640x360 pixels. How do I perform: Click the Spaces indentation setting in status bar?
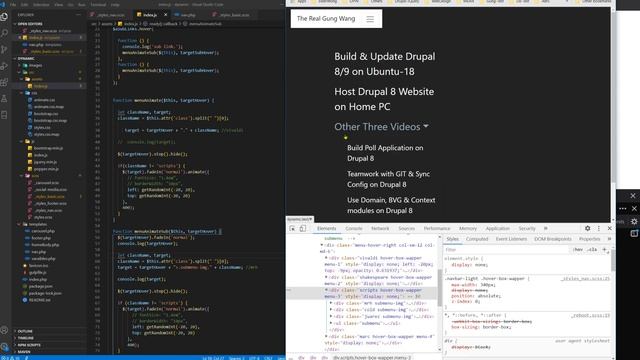pyautogui.click(x=236, y=358)
